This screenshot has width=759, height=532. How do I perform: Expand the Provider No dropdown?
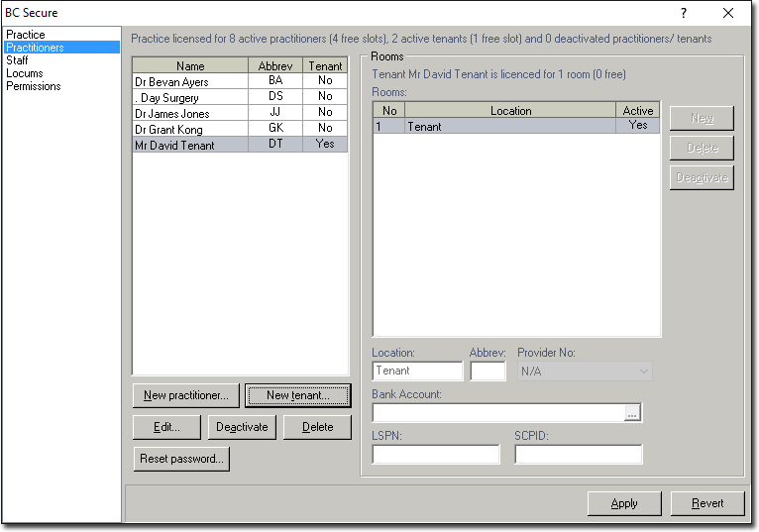(x=644, y=372)
